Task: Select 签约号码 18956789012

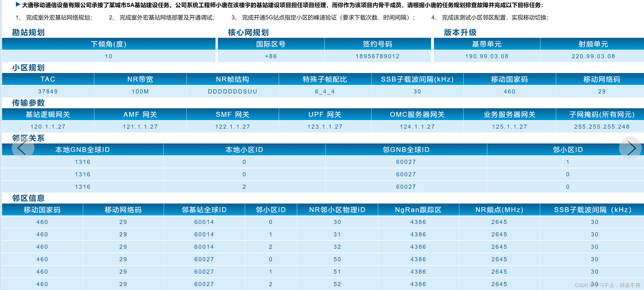Action: click(378, 56)
